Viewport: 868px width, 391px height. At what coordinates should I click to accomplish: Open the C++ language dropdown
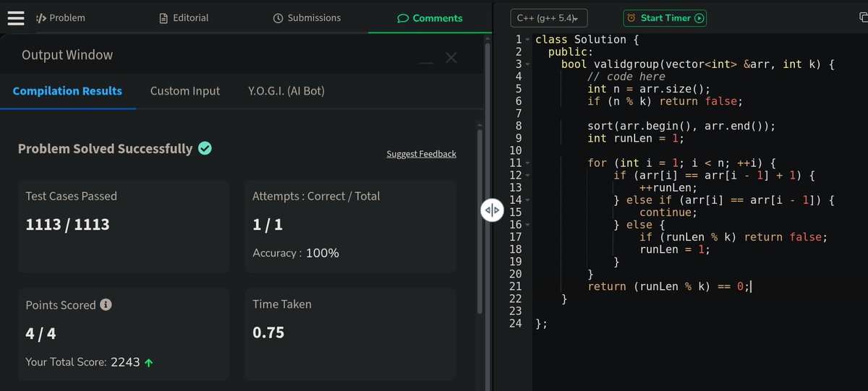click(549, 18)
